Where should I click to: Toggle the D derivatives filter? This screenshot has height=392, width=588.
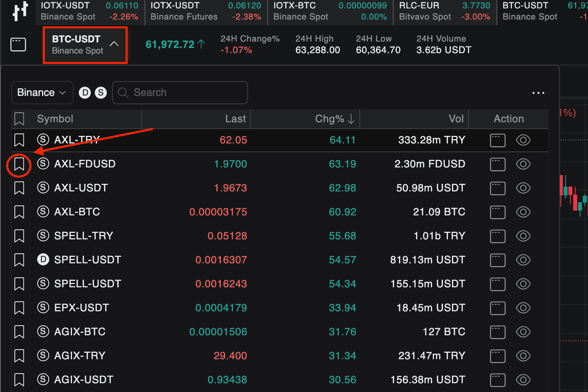85,93
